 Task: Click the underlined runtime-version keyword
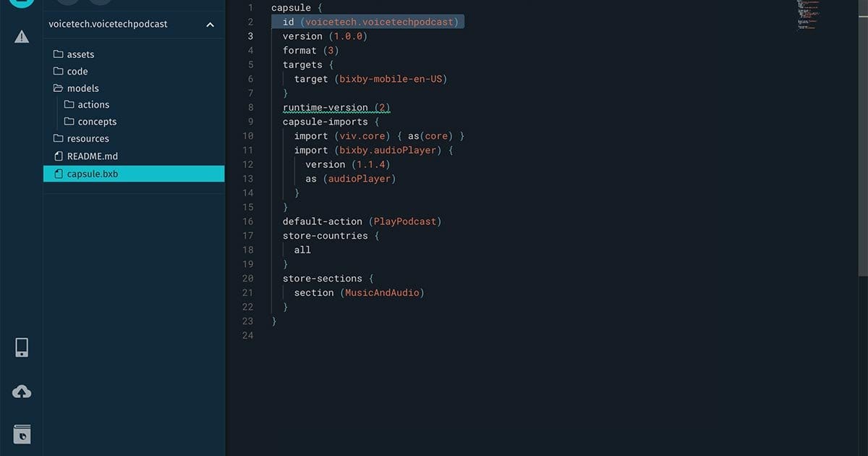tap(325, 107)
